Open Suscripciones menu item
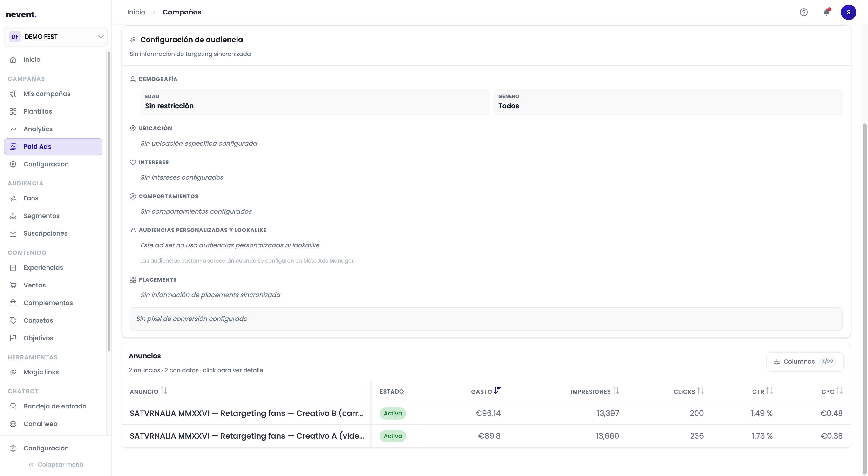This screenshot has height=476, width=868. (x=53, y=233)
